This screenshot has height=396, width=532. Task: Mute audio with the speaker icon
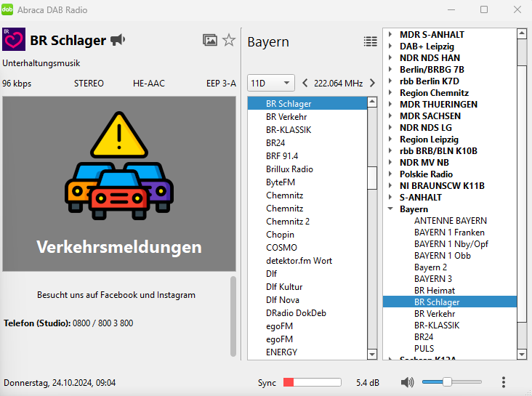(x=407, y=382)
